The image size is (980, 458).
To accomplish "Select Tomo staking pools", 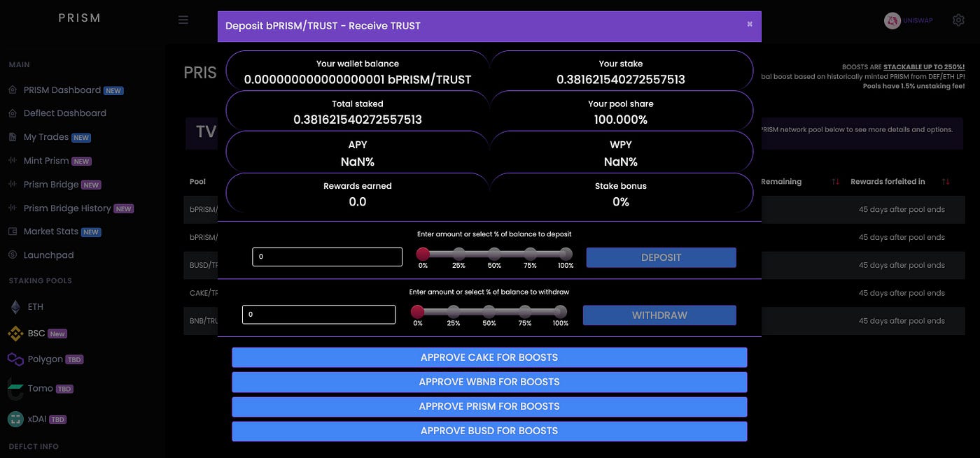I will (40, 389).
